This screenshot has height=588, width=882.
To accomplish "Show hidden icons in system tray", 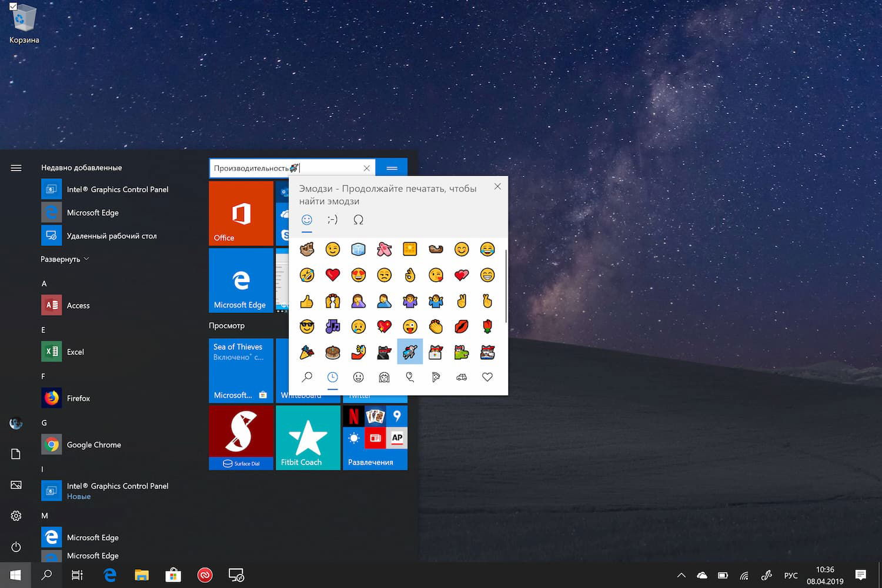I will (x=681, y=575).
